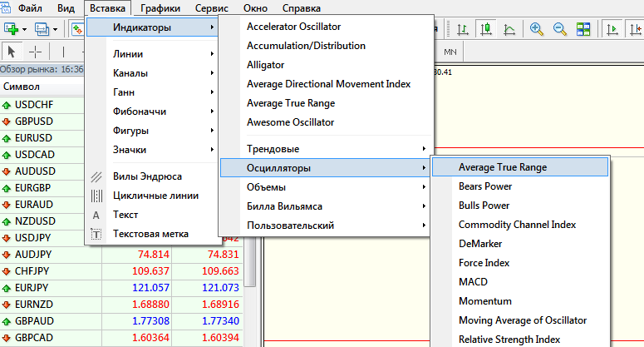
Task: Open the Графики menu
Action: 160,7
